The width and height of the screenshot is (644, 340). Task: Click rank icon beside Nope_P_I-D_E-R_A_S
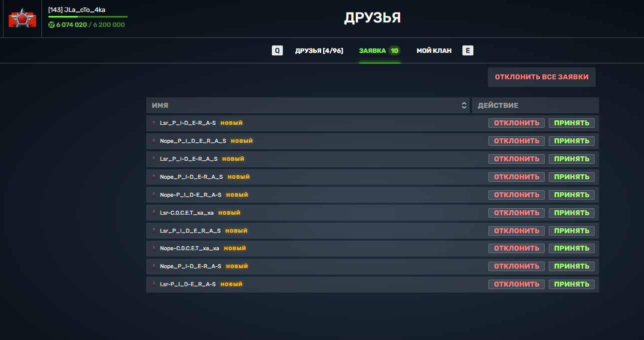tap(154, 177)
